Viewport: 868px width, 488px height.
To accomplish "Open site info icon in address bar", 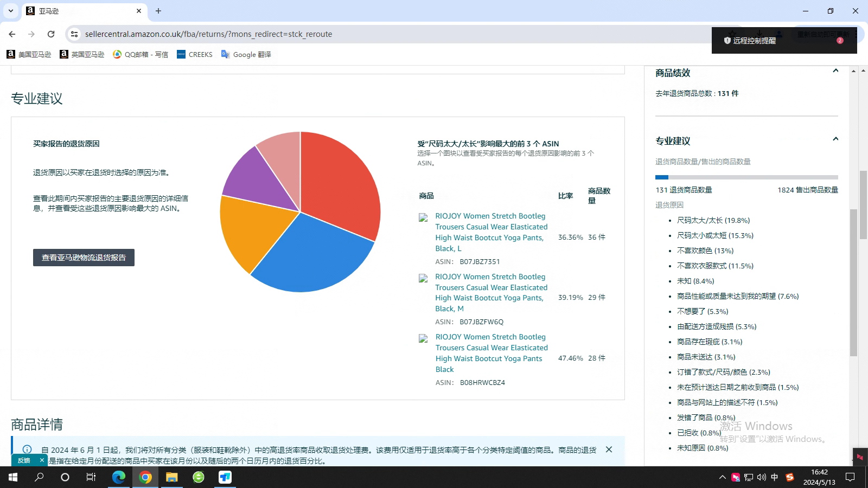I will (x=74, y=34).
